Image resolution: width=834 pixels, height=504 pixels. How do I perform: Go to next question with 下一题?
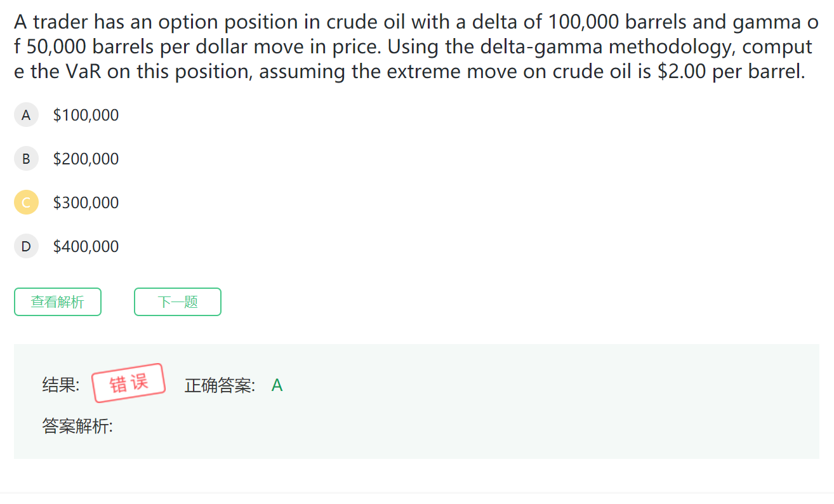(178, 302)
